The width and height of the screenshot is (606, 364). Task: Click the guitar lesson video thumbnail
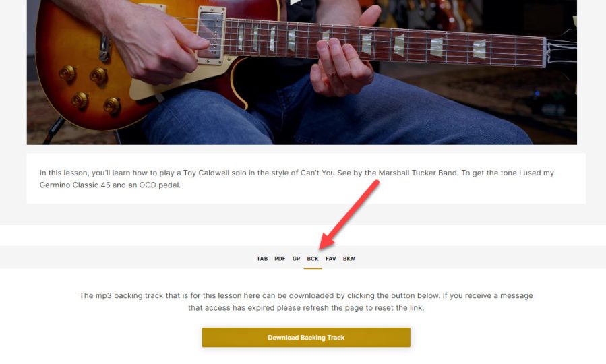302,72
